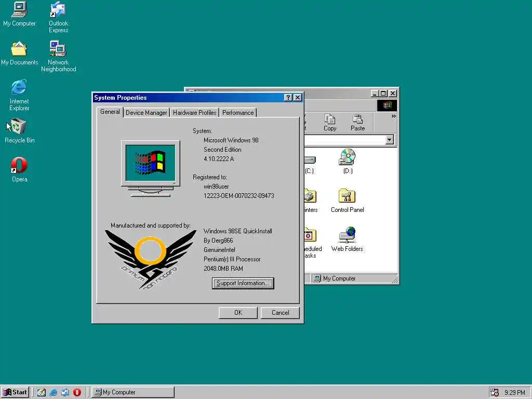532x399 pixels.
Task: Open the Start menu
Action: point(15,392)
